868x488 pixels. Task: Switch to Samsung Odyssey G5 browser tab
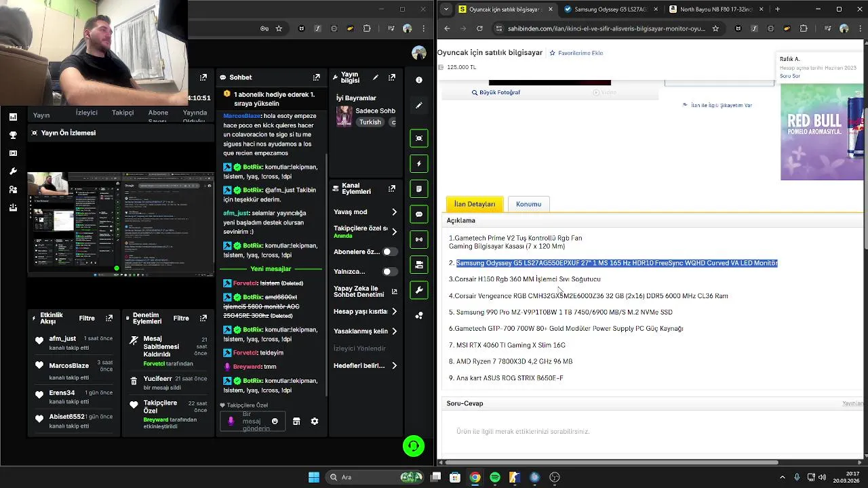pyautogui.click(x=610, y=9)
